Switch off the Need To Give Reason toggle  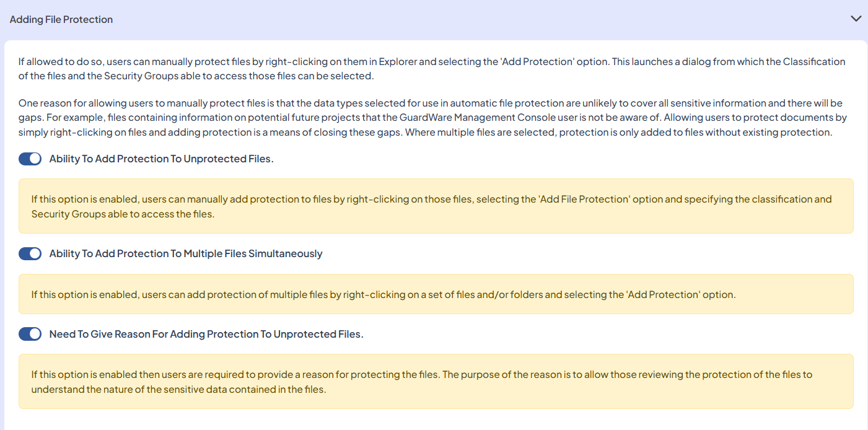30,334
